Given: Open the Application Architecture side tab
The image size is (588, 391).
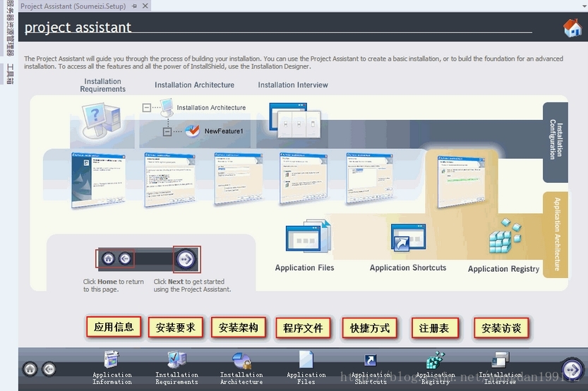Looking at the screenshot, I should (556, 235).
